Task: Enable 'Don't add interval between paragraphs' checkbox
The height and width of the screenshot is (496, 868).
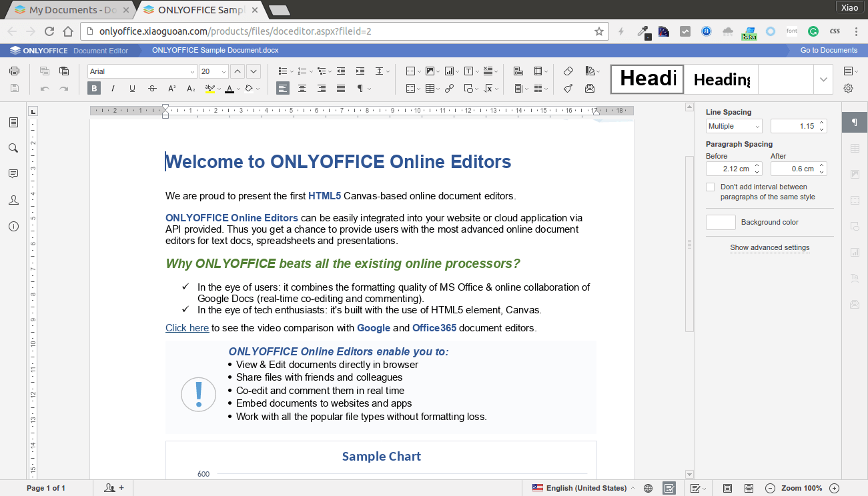Action: pos(711,187)
